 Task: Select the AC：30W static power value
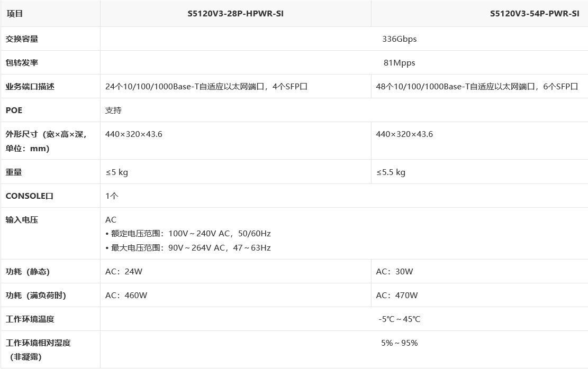coord(394,272)
